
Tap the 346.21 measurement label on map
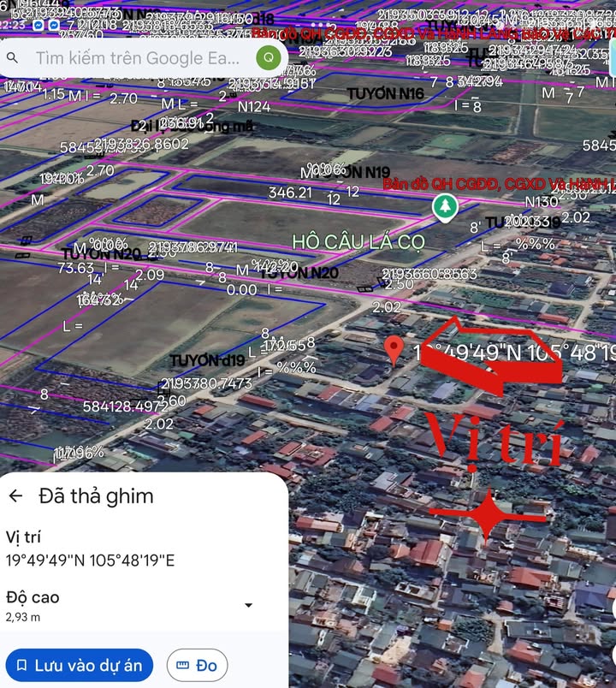(290, 193)
